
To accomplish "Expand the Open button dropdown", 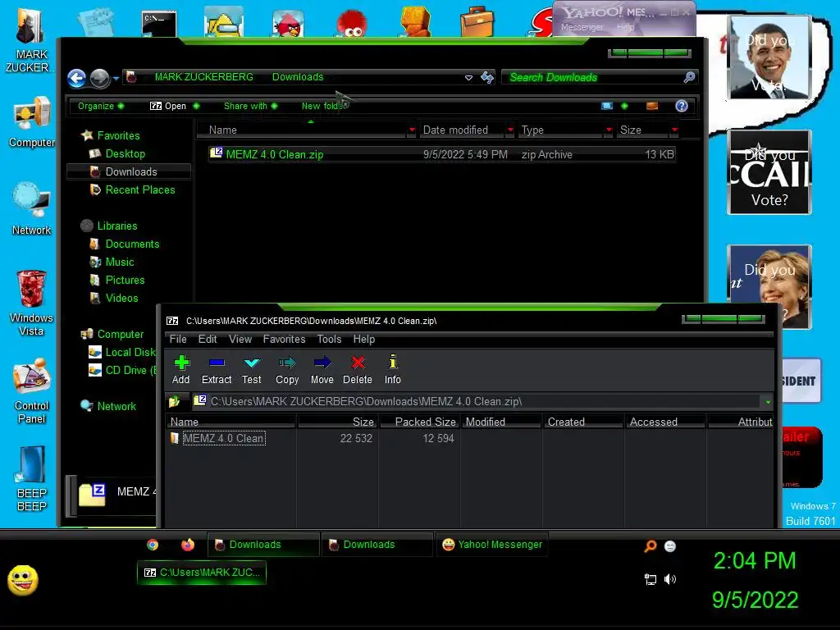I will [197, 106].
